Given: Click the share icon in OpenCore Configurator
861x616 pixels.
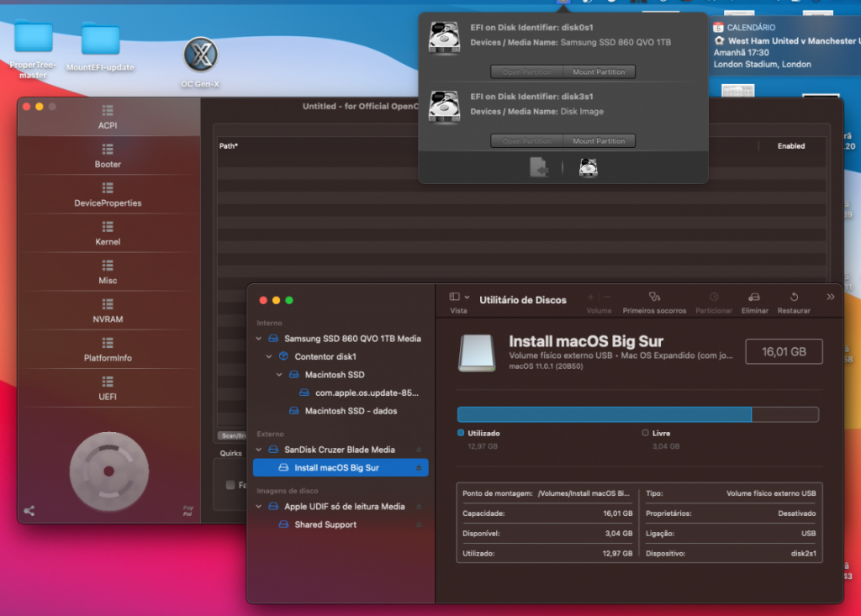Looking at the screenshot, I should click(x=29, y=510).
